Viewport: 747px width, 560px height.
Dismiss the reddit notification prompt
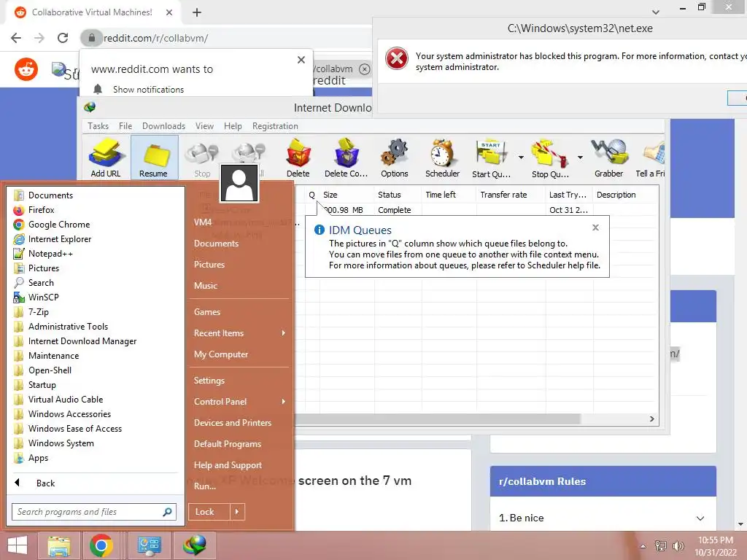pyautogui.click(x=301, y=60)
